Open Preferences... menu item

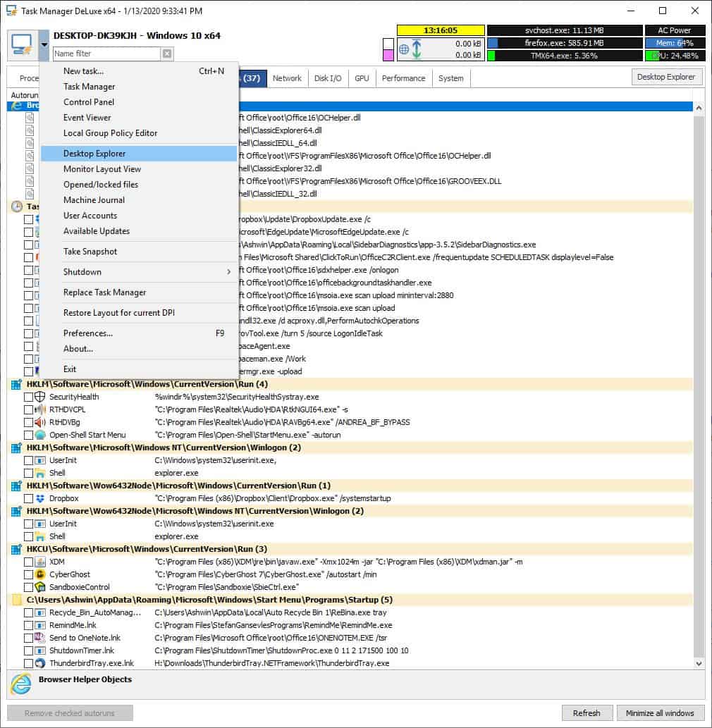(139, 333)
